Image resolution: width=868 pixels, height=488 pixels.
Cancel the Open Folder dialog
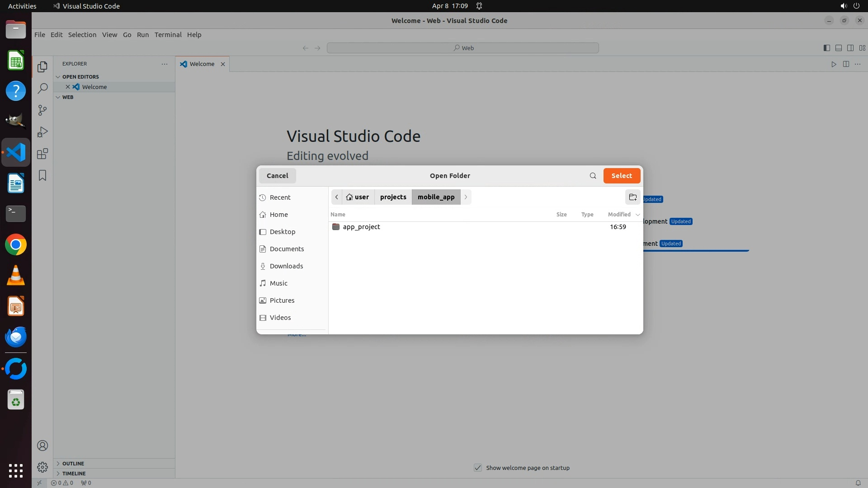(277, 176)
